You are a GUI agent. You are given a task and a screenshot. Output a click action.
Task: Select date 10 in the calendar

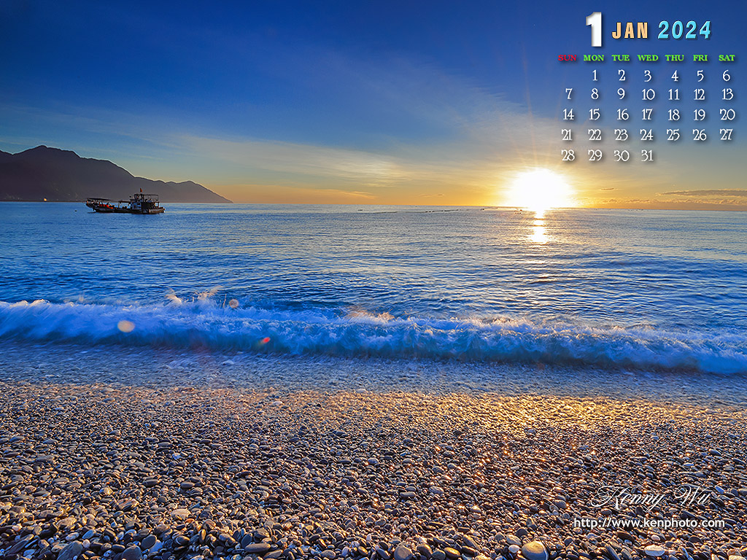(648, 94)
